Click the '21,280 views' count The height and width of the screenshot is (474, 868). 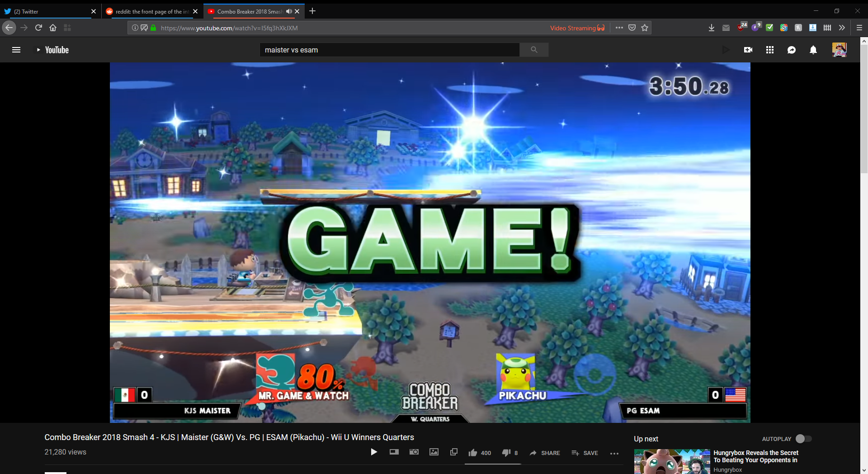[65, 452]
